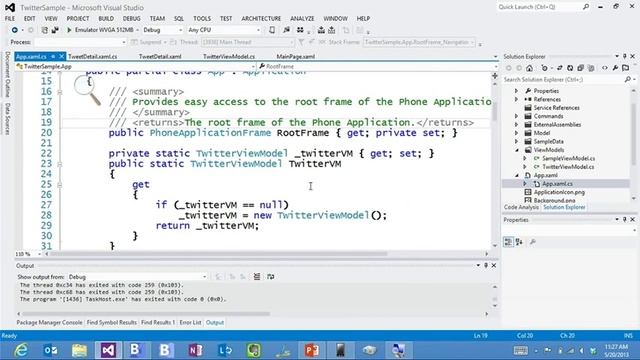Click wrench Properties icon in Solution Explorer toolbar
This screenshot has height=360, width=640.
pos(615,68)
